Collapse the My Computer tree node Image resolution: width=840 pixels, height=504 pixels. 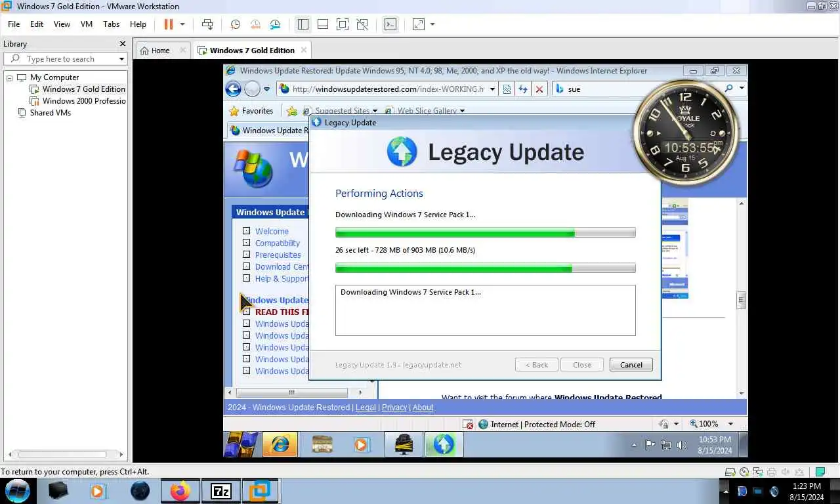click(x=10, y=77)
